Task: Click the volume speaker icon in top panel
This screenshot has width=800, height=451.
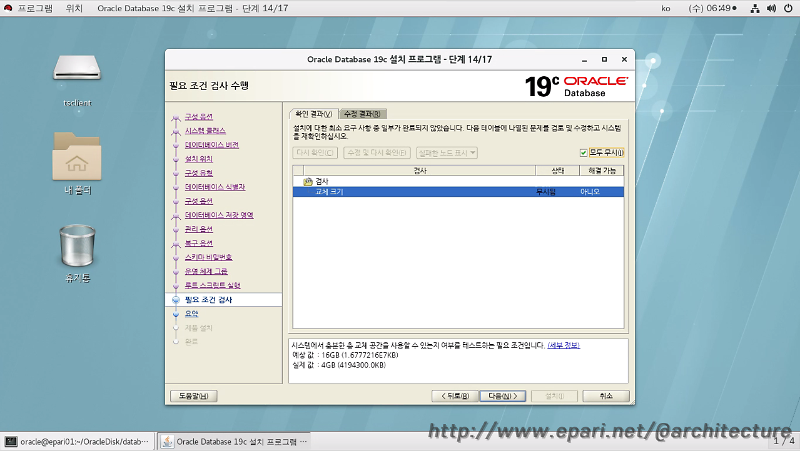Action: 771,8
